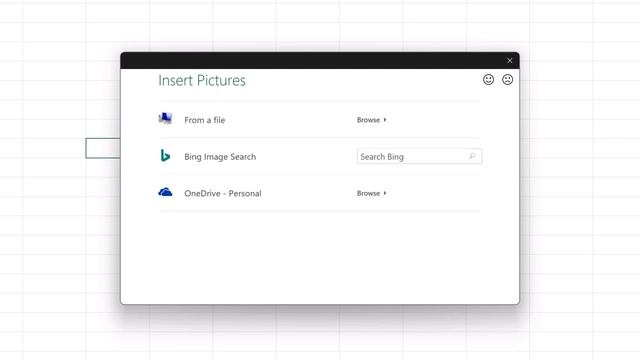Browse OneDrive - Personal for pictures

(x=371, y=193)
